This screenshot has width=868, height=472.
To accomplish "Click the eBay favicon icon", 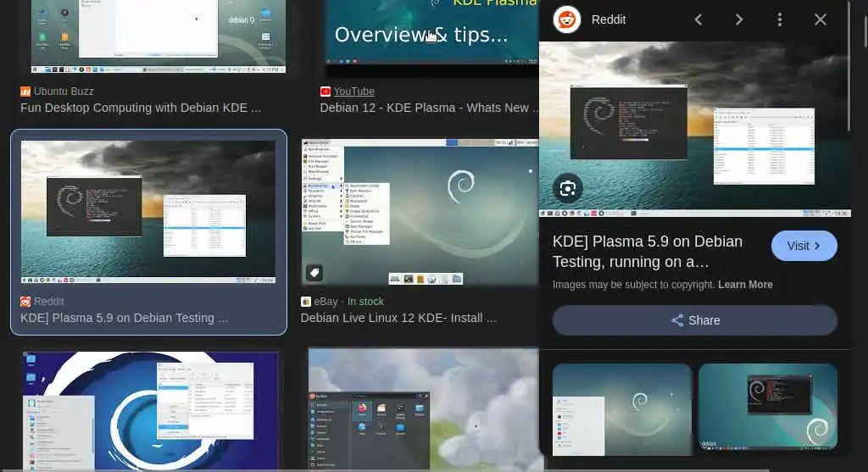I will click(x=305, y=302).
